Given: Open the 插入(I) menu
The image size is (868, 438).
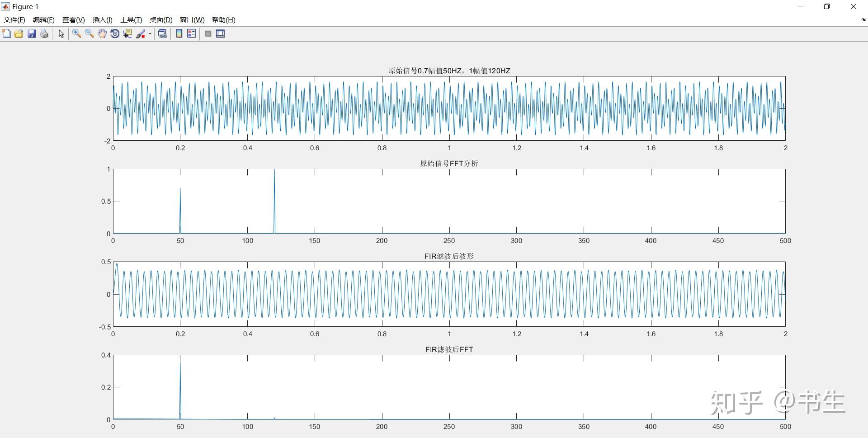Looking at the screenshot, I should coord(103,19).
